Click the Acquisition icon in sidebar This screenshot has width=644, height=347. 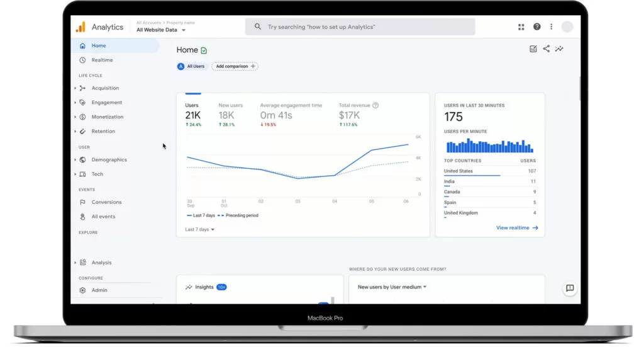(82, 88)
